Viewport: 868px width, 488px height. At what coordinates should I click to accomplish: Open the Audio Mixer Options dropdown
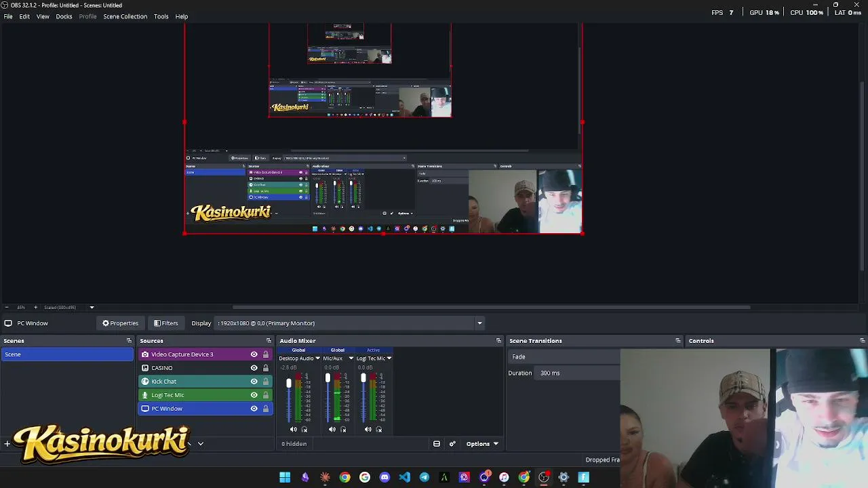pos(482,444)
